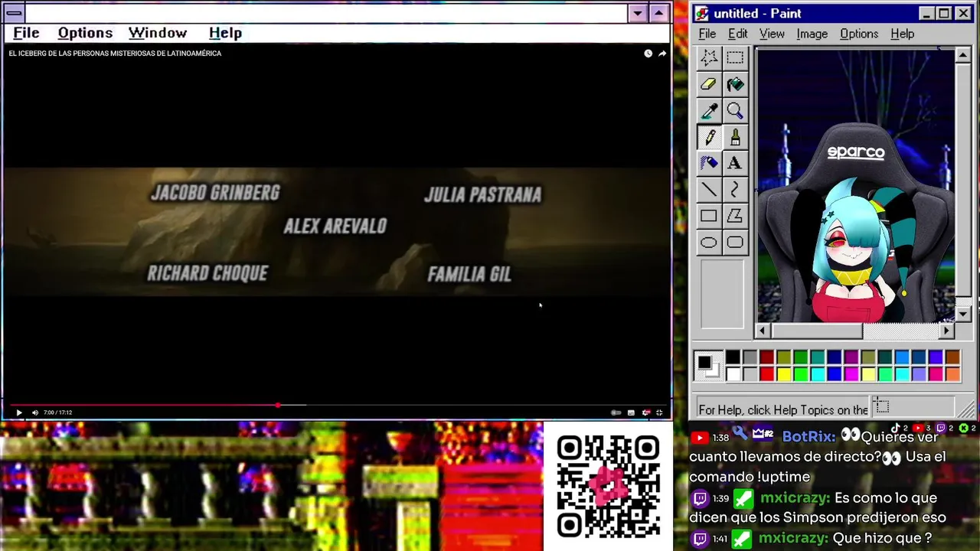Select the Brush tool in Paint

point(735,137)
